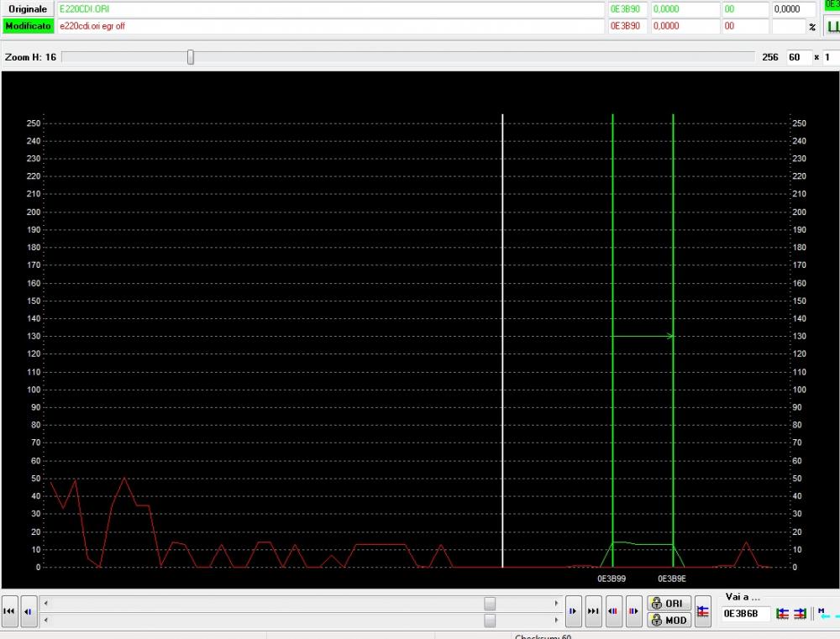Click the compare icon right of ORI/MOD

coord(703,611)
